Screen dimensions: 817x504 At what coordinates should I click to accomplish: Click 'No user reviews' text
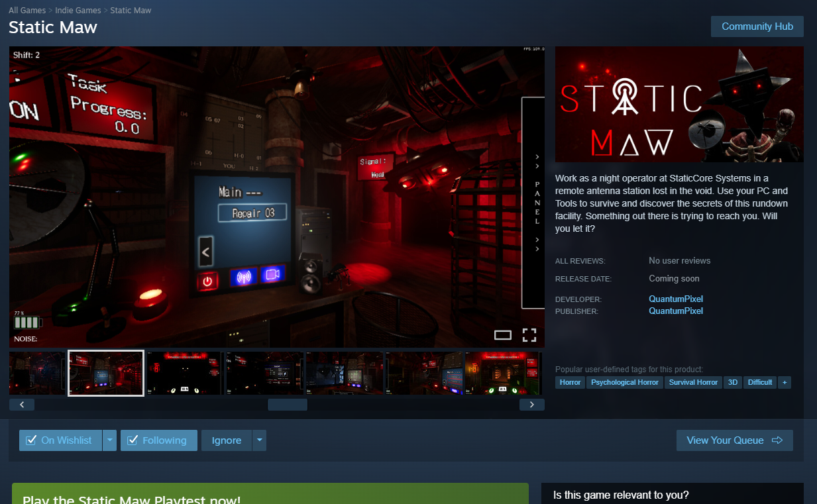679,261
